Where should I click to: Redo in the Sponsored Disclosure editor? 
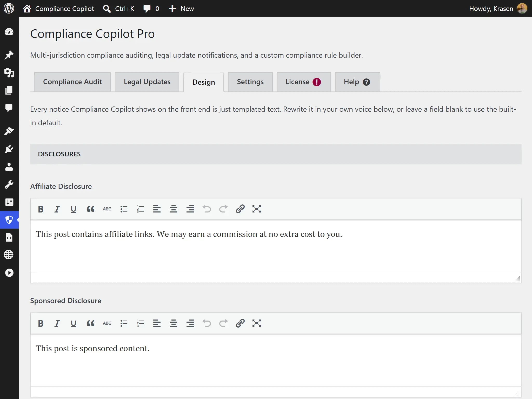pyautogui.click(x=223, y=323)
